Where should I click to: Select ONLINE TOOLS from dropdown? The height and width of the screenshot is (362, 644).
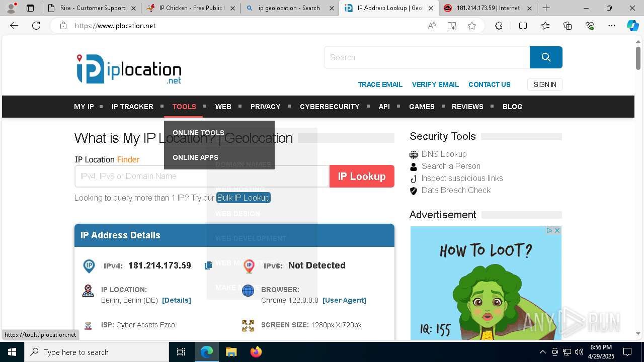point(198,133)
